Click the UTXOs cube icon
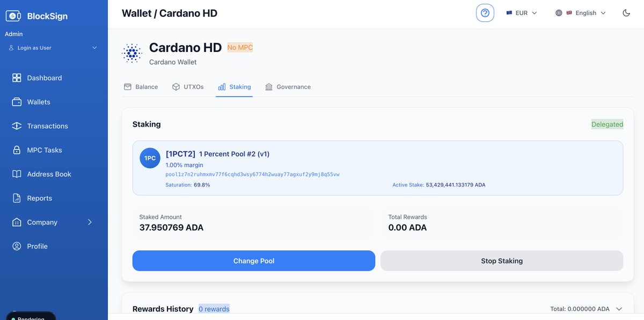This screenshot has height=320, width=644. coord(176,87)
